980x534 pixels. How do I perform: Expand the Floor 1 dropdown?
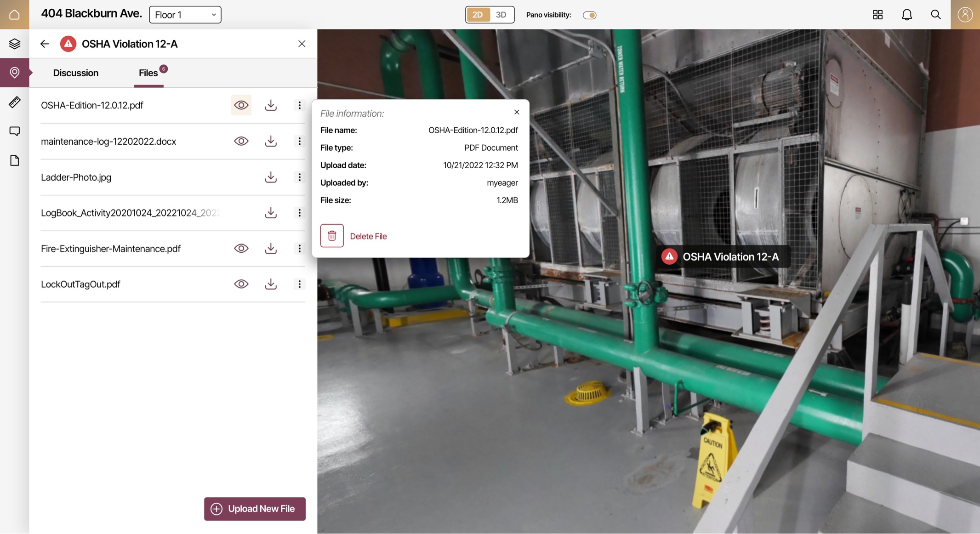click(185, 15)
